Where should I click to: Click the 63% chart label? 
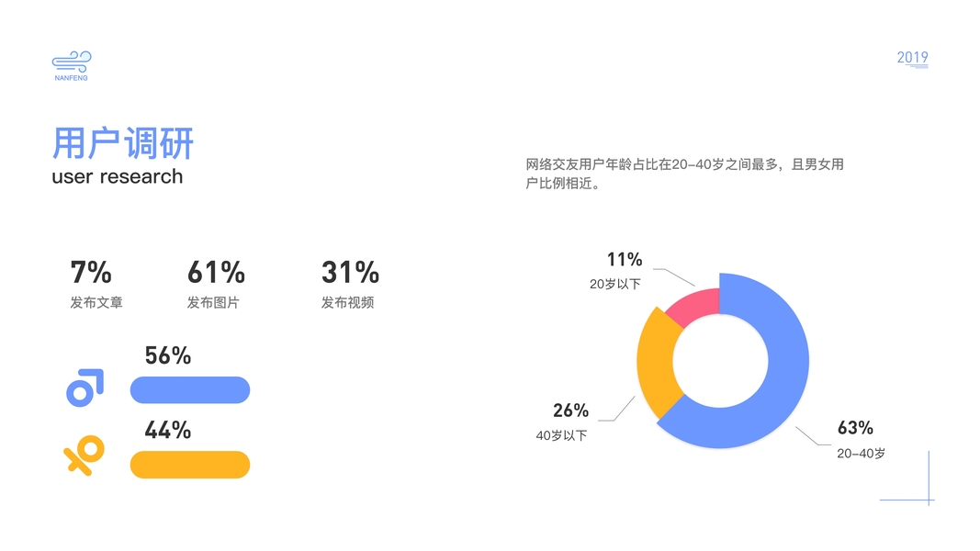point(855,428)
